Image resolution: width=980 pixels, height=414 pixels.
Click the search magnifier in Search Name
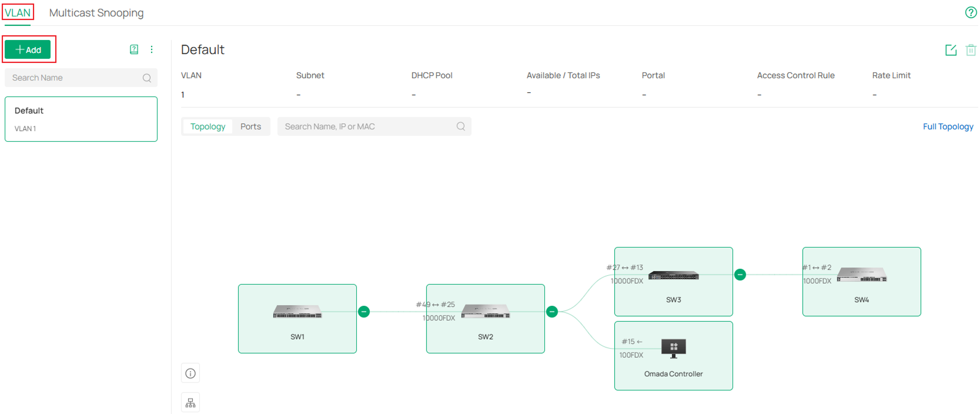[x=147, y=78]
